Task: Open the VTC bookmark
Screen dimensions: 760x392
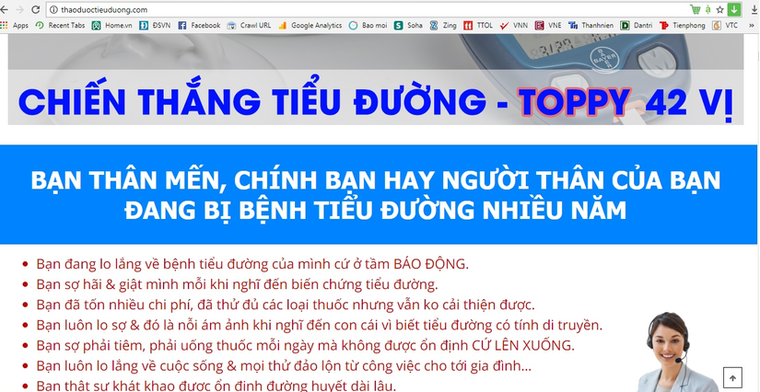Action: point(725,25)
